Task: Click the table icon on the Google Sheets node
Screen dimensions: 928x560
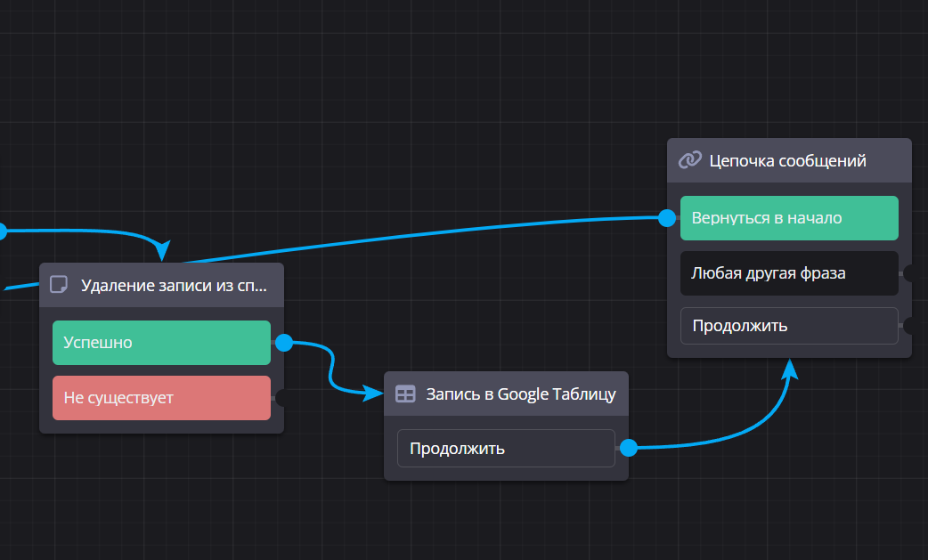Action: (x=405, y=394)
